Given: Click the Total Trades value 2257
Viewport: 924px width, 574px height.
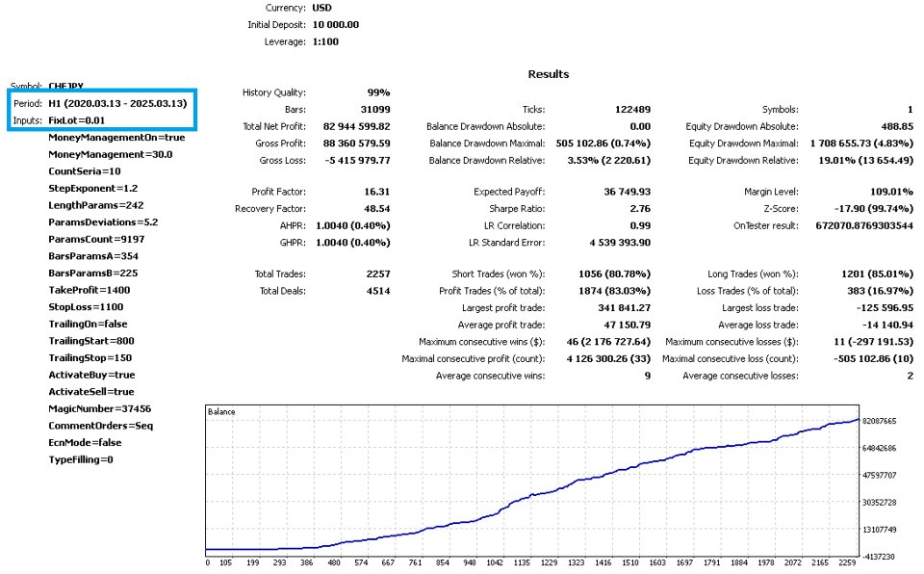Looking at the screenshot, I should tap(377, 274).
